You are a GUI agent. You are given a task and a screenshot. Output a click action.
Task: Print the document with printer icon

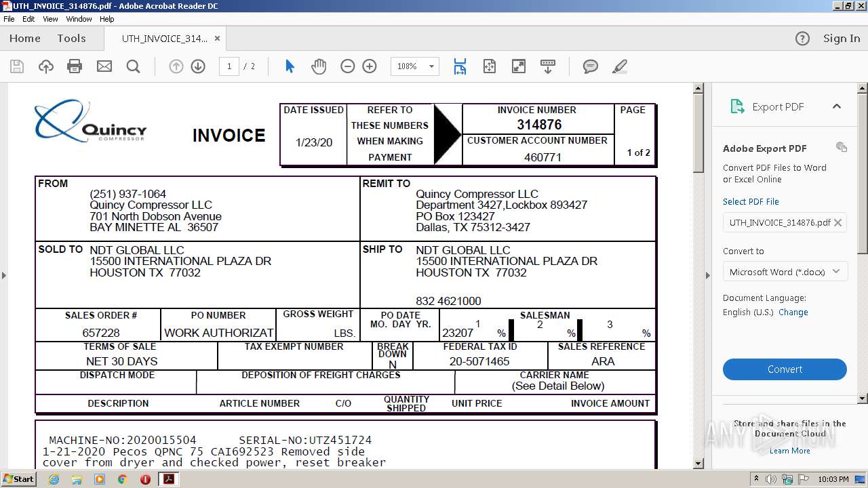75,66
